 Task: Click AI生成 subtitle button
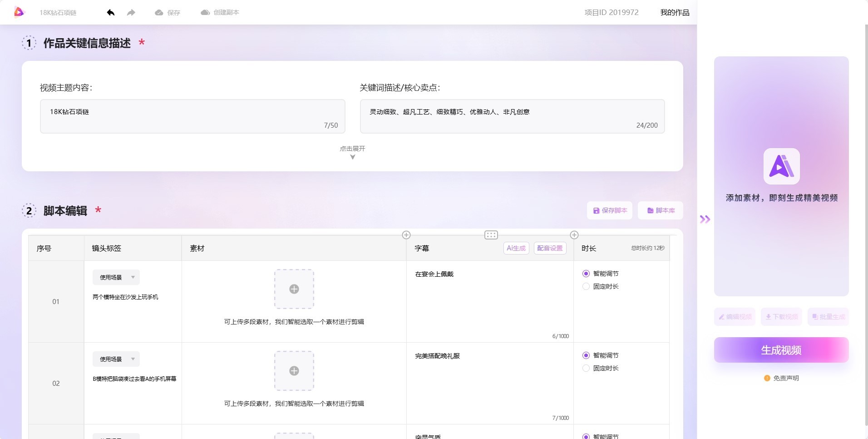(516, 248)
